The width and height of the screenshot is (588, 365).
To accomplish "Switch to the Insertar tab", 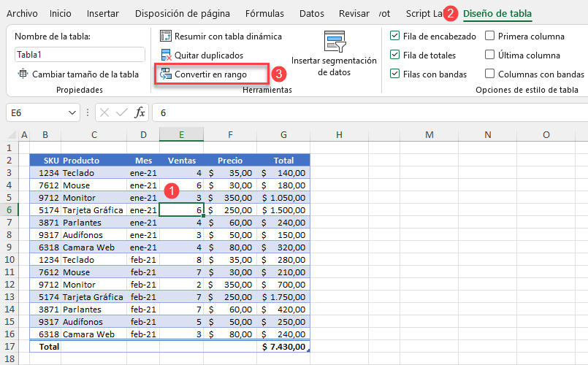I will point(103,13).
